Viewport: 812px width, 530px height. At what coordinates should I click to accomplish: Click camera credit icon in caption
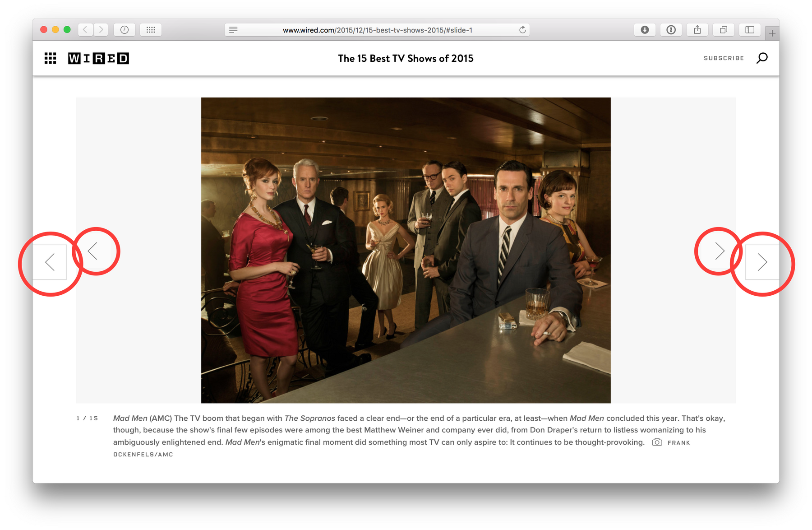click(657, 442)
